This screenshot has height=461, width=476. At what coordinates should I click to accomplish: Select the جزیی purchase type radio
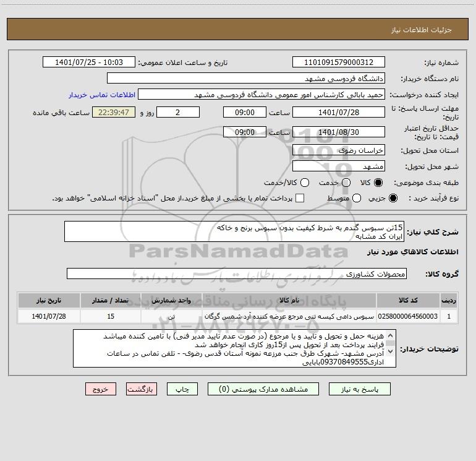click(x=393, y=198)
